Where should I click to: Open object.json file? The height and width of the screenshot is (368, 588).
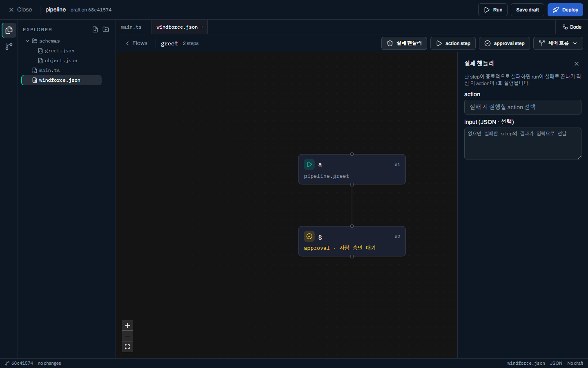[x=61, y=61]
